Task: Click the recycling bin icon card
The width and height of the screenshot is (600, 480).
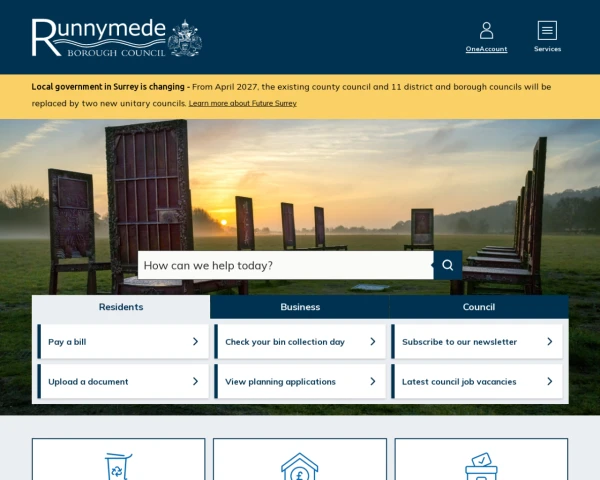Action: [118, 465]
